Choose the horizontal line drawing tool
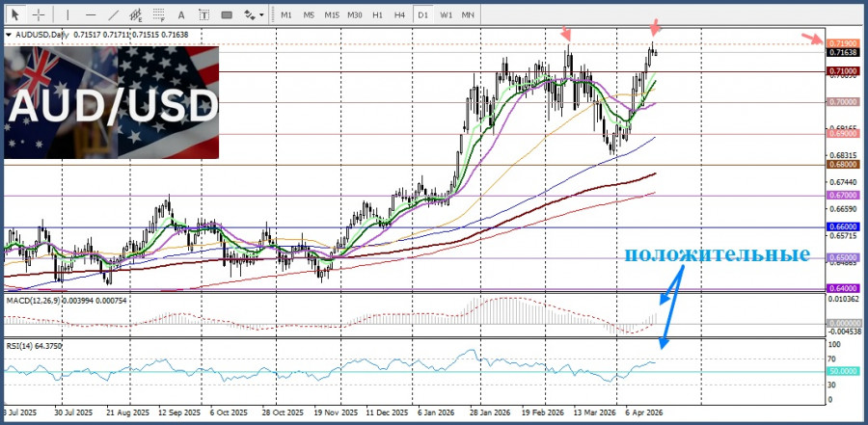Screen dimensions: 868x425 [x=90, y=14]
